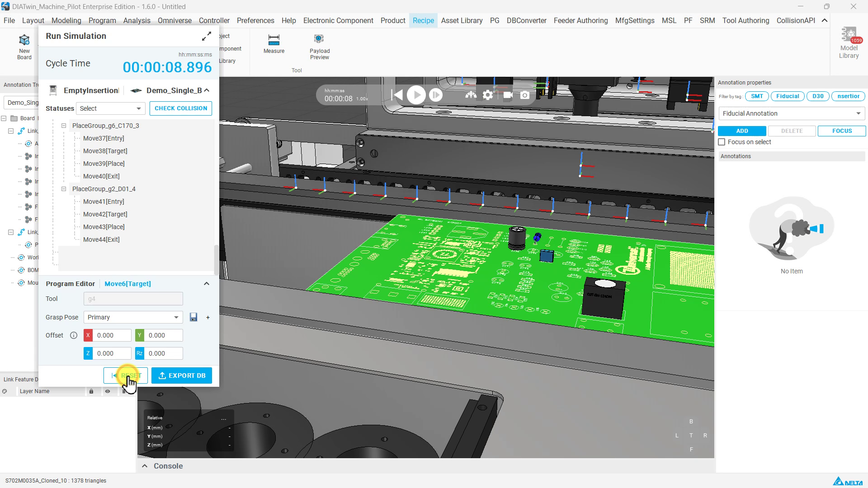Click the X offset input field
Image resolution: width=868 pixels, height=488 pixels.
tap(112, 335)
